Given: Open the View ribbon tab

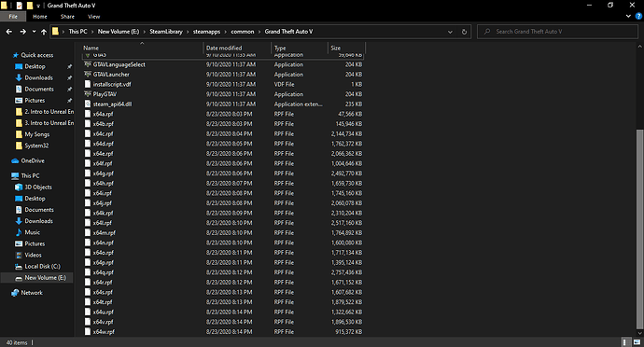Looking at the screenshot, I should (93, 17).
